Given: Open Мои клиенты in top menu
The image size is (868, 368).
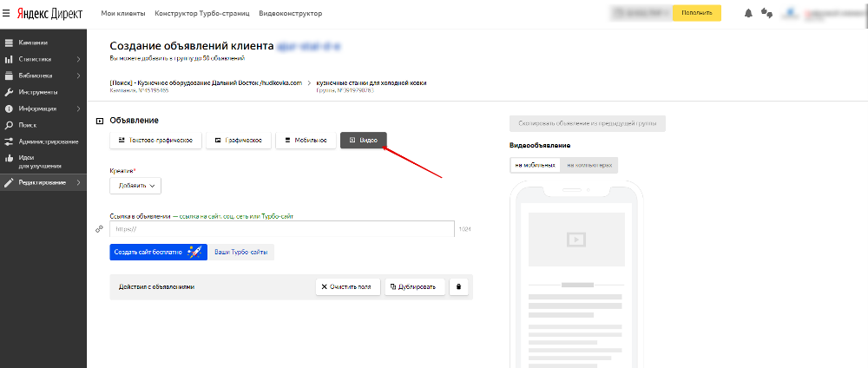Looking at the screenshot, I should tap(122, 14).
